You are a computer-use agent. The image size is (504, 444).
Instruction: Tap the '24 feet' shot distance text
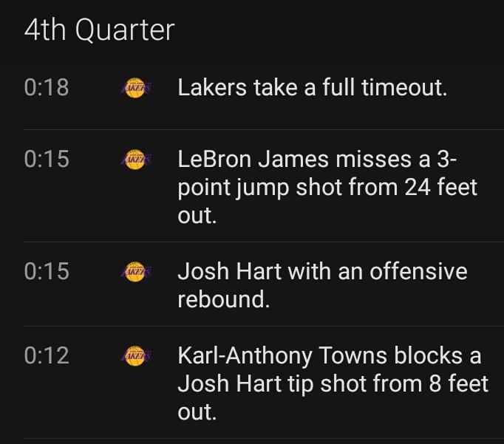tap(441, 187)
